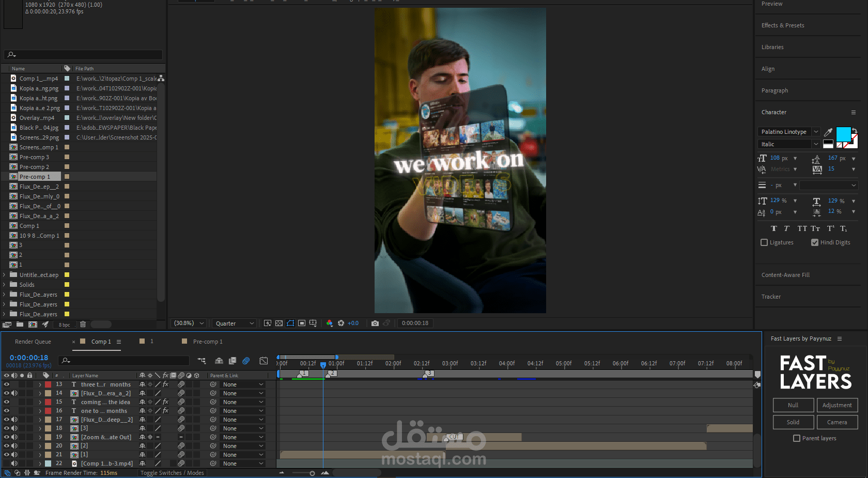Image resolution: width=868 pixels, height=478 pixels.
Task: Open the cyan fill color swatch
Action: [x=843, y=134]
